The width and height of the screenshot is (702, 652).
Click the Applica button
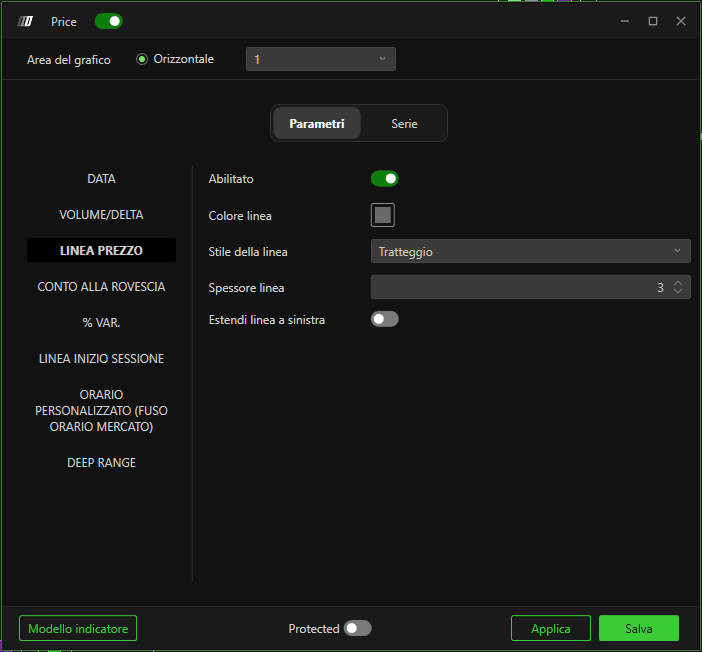click(x=551, y=628)
